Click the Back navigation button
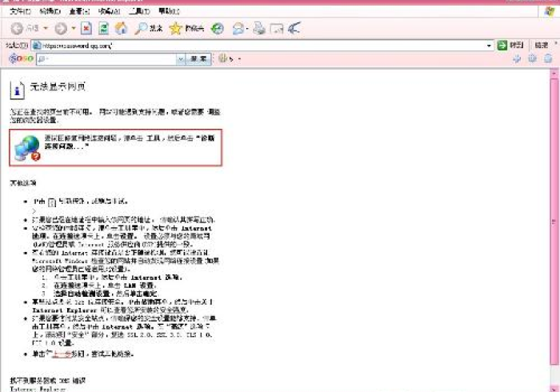560x392 pixels. (x=16, y=29)
